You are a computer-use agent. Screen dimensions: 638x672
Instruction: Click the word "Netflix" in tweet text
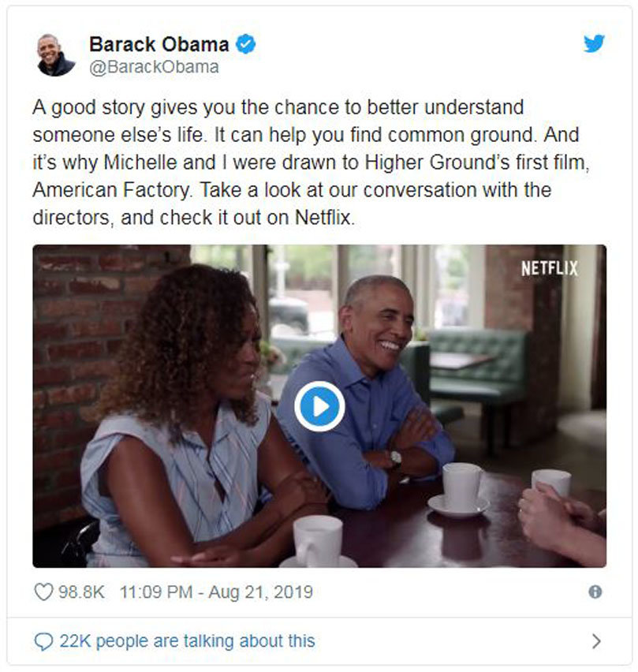(323, 217)
